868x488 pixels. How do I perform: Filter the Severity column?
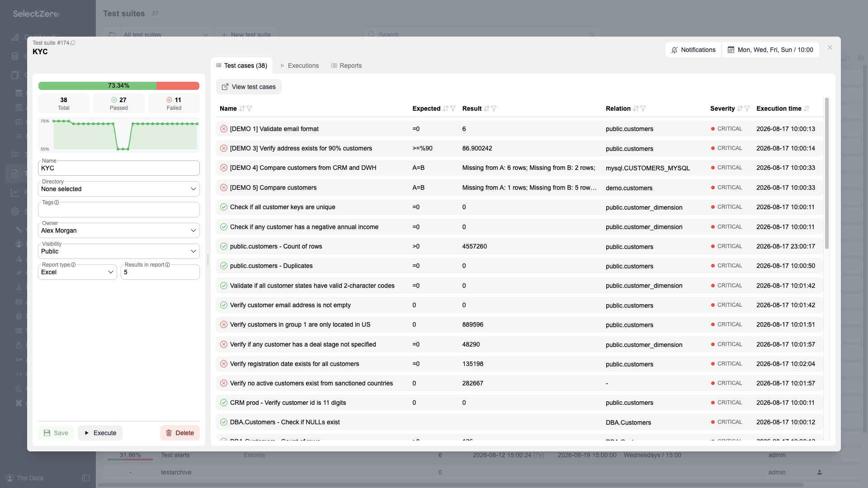point(747,108)
